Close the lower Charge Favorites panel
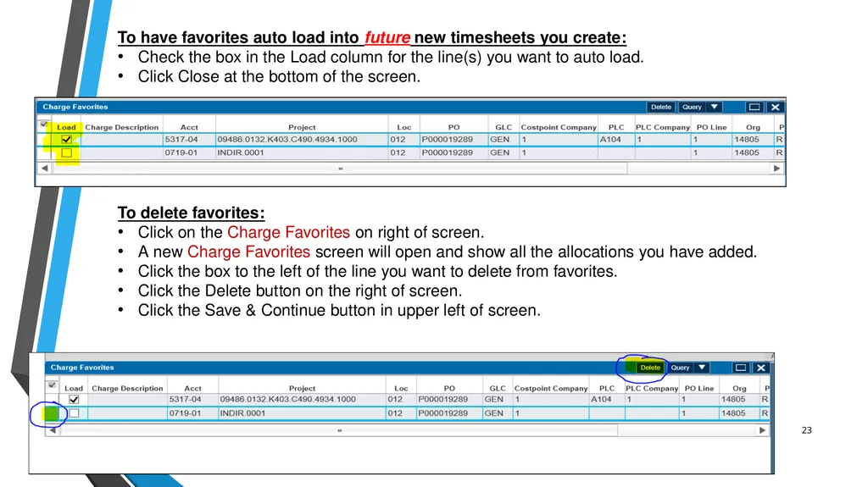Viewport: 868px width, 487px height. click(x=761, y=368)
